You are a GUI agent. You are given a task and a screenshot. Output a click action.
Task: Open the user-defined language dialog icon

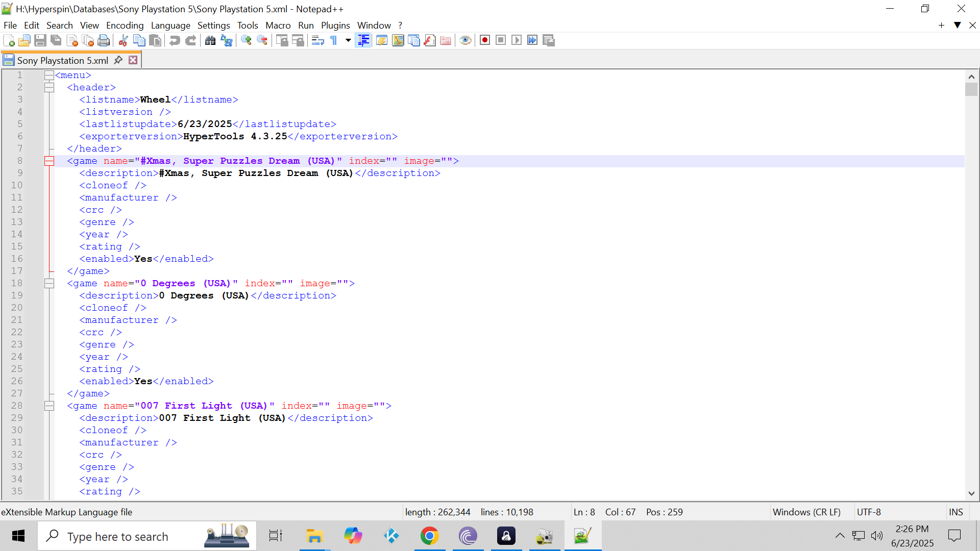[381, 40]
